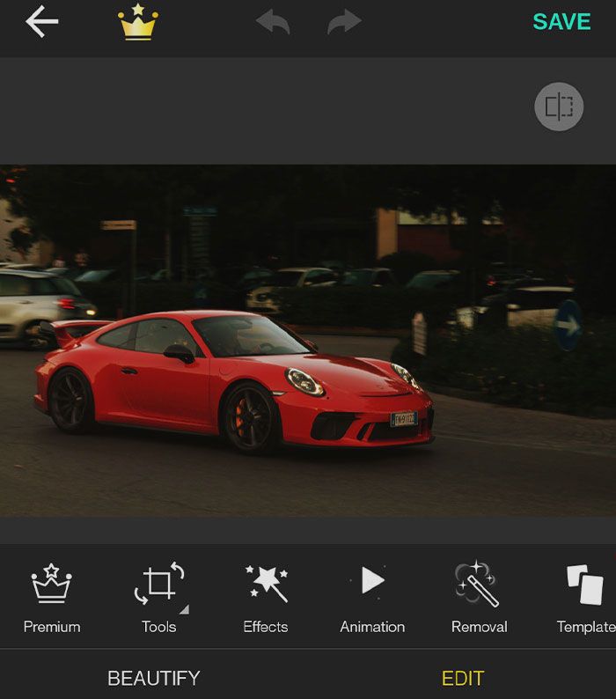Select the Tools crop-rotate icon

tap(158, 584)
